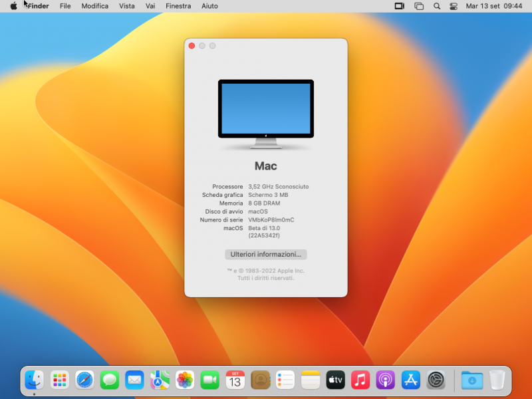Open Control Center in the menu bar
The height and width of the screenshot is (399, 532).
click(x=454, y=6)
